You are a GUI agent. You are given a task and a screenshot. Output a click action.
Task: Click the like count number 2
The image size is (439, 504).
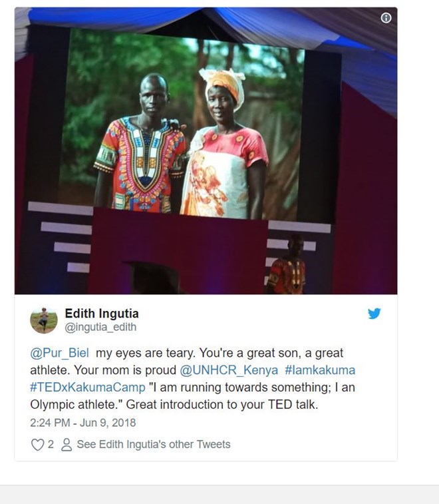[x=51, y=445]
